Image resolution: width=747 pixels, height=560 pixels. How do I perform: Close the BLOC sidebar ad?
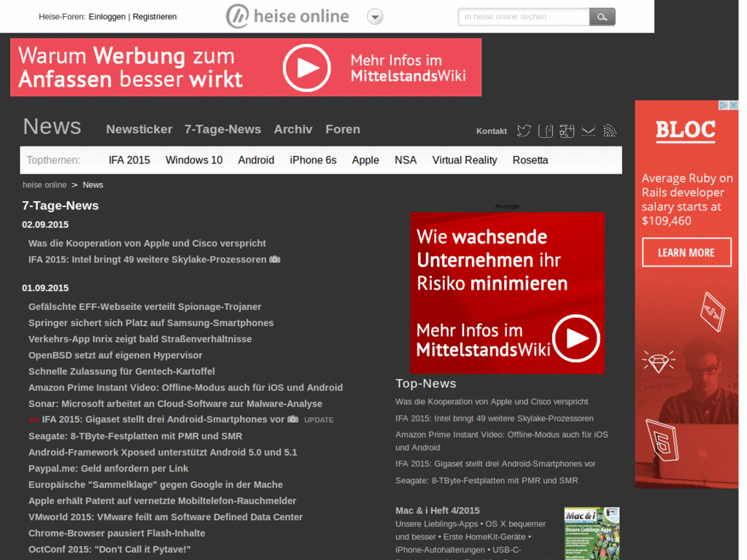[x=734, y=105]
